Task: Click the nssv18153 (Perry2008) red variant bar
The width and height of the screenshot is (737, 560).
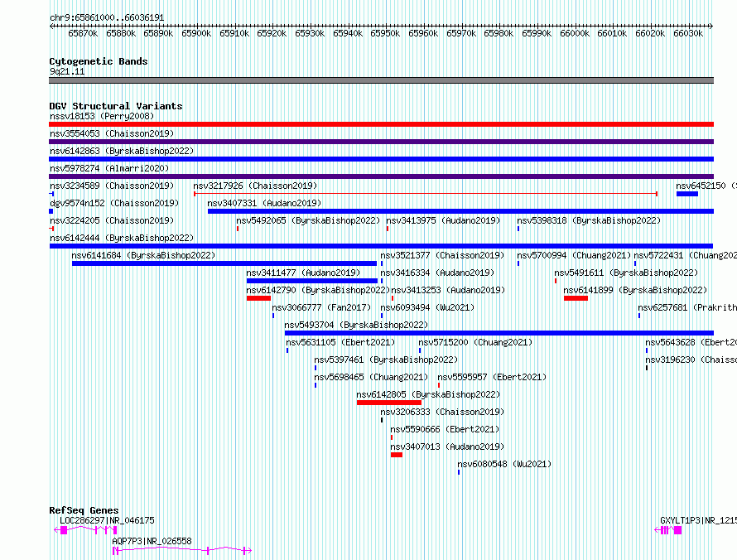Action: click(x=381, y=124)
